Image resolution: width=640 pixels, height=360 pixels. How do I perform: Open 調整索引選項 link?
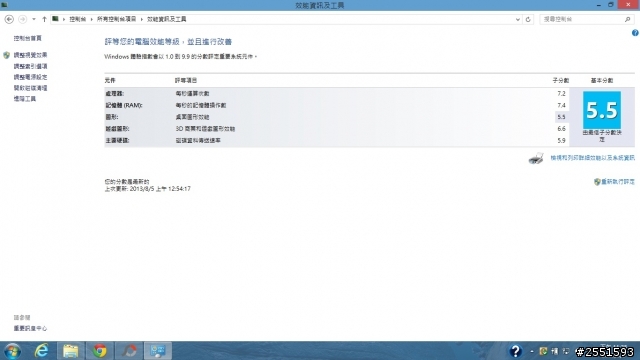click(30, 66)
